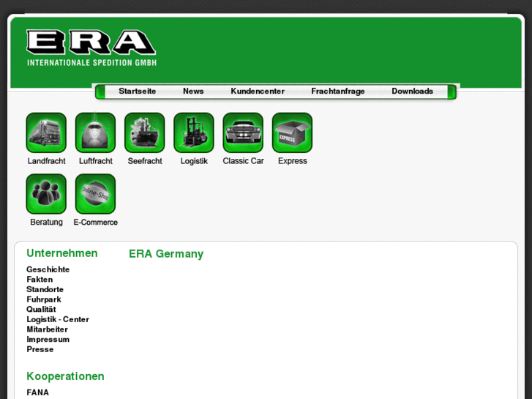Open the Frachtanfrage menu item
This screenshot has height=399, width=532.
pyautogui.click(x=338, y=92)
